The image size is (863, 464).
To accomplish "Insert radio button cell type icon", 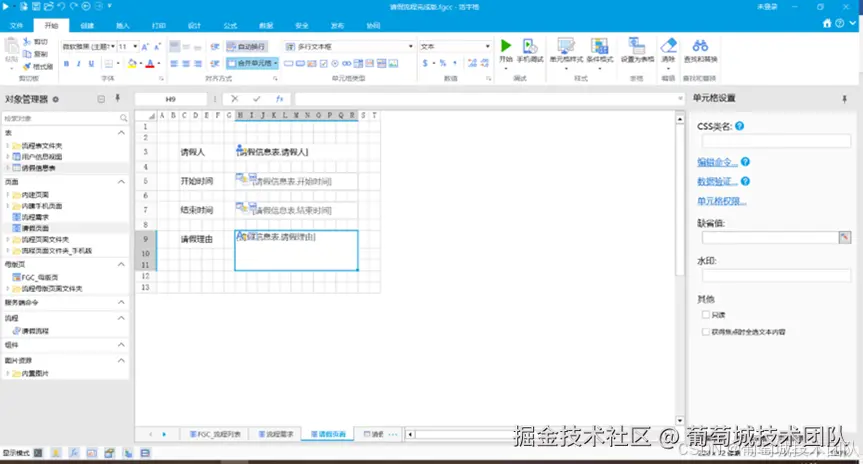I will [335, 64].
